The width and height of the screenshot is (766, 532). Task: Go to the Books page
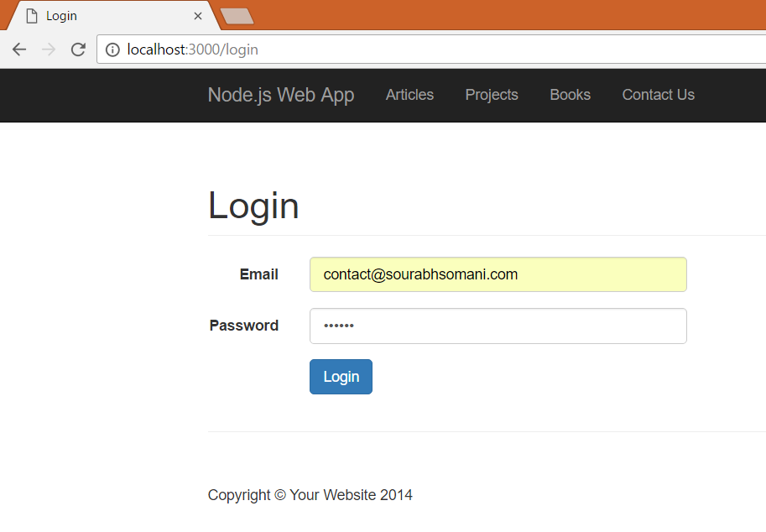coord(571,95)
